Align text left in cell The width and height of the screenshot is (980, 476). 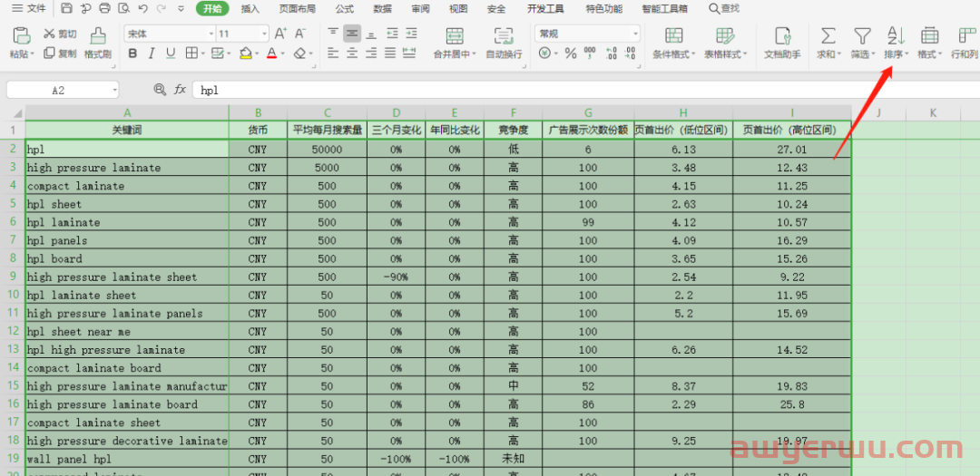[x=333, y=53]
